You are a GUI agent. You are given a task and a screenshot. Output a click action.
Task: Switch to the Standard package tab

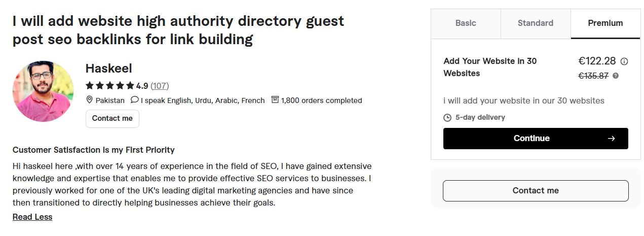point(536,23)
